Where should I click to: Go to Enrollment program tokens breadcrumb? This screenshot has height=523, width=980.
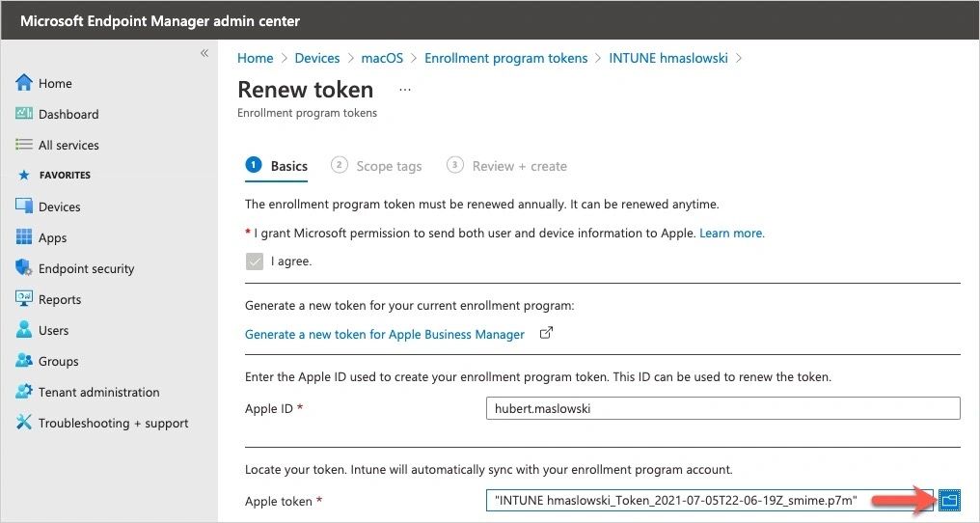(x=505, y=58)
